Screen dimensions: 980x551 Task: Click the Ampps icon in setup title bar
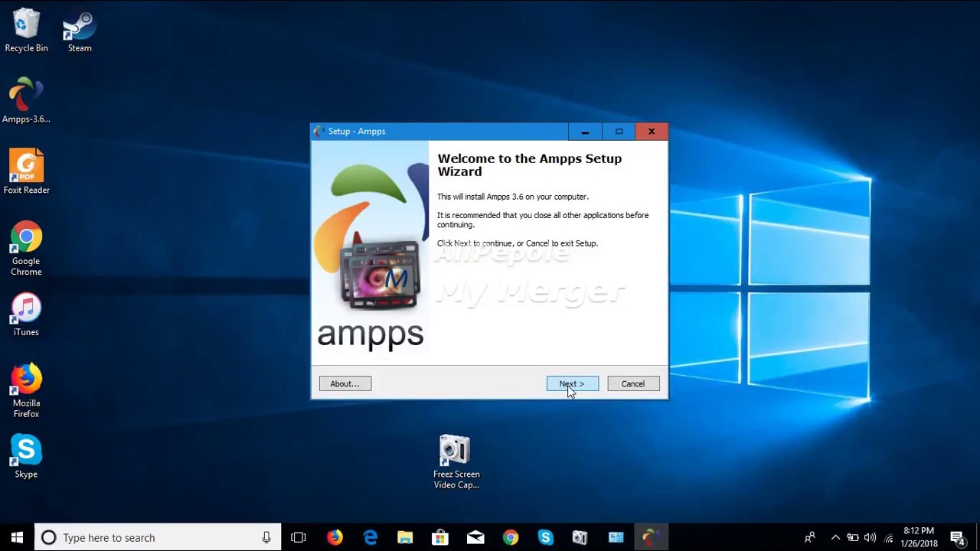(x=318, y=132)
